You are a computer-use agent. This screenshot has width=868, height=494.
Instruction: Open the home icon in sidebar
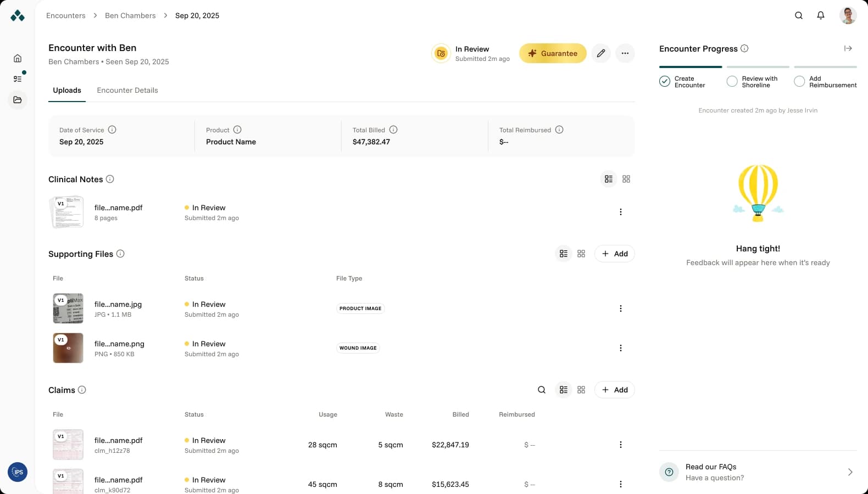click(18, 58)
